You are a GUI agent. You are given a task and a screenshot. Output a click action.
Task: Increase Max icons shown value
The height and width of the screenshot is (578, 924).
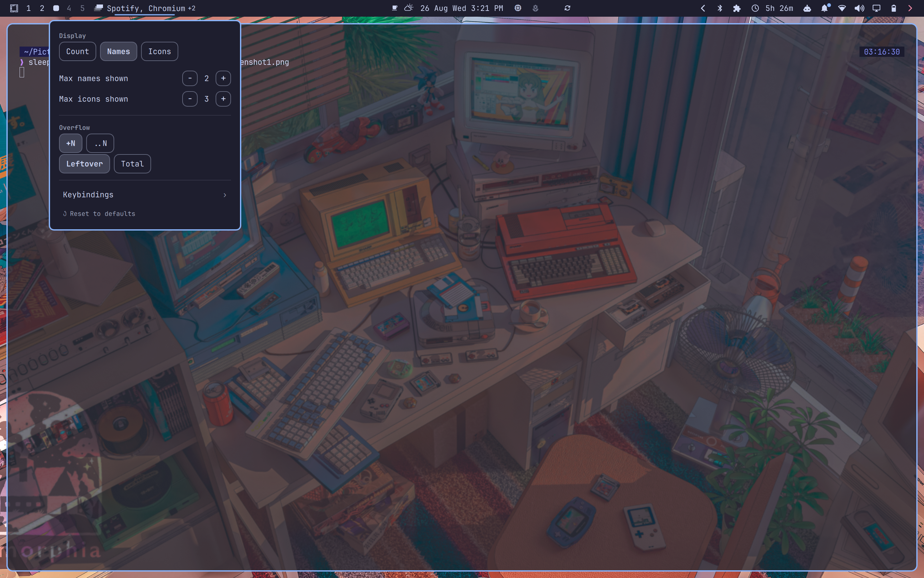click(223, 99)
